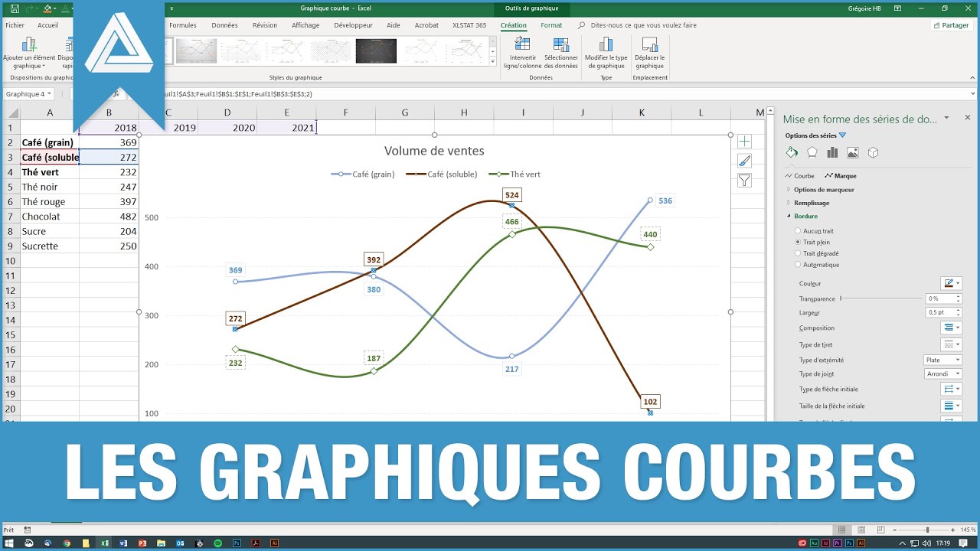Select the Trait plein radio button
The width and height of the screenshot is (980, 551).
(799, 242)
